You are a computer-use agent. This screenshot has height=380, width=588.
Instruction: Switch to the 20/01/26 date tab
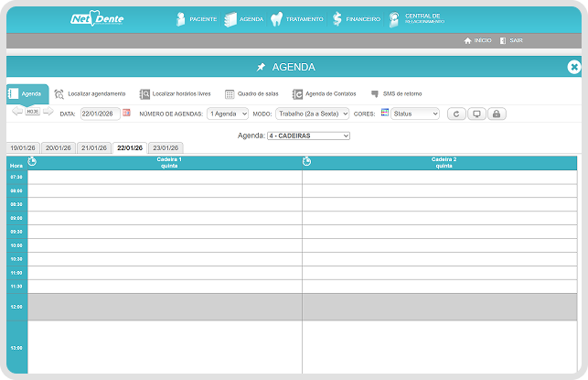[x=59, y=147]
